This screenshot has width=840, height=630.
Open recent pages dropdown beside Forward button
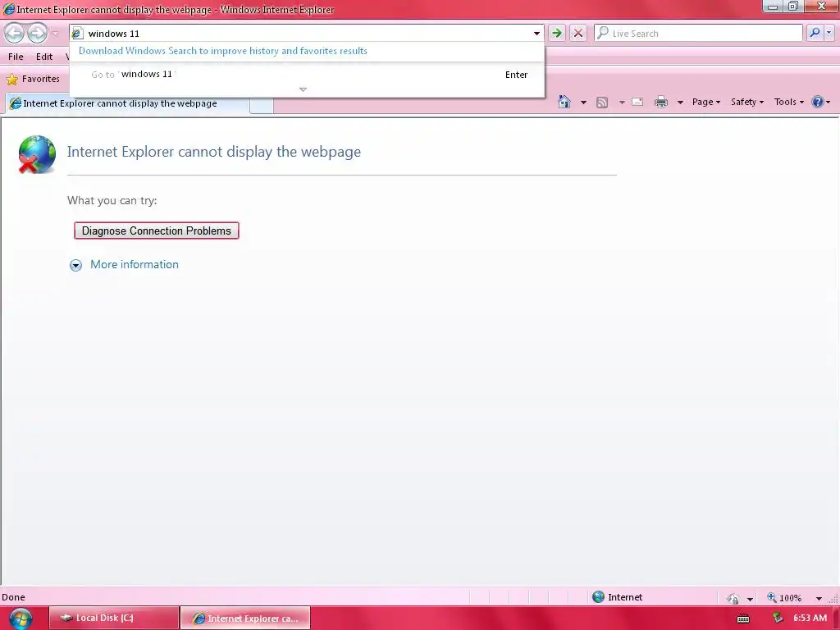point(55,34)
